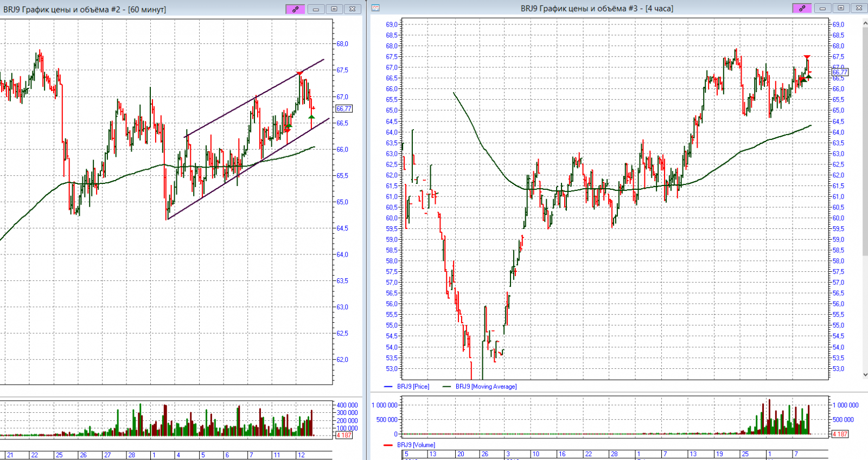This screenshot has width=868, height=460.
Task: Click date 12 on the 60-minute time axis
Action: click(x=302, y=455)
